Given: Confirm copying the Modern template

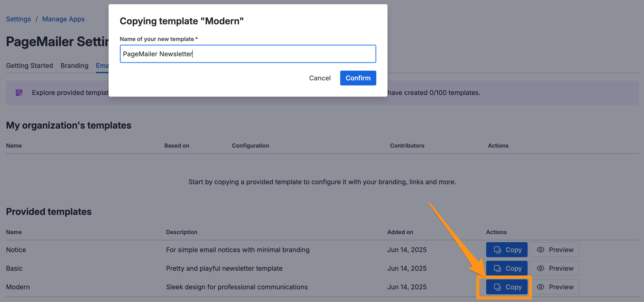Looking at the screenshot, I should pyautogui.click(x=358, y=78).
